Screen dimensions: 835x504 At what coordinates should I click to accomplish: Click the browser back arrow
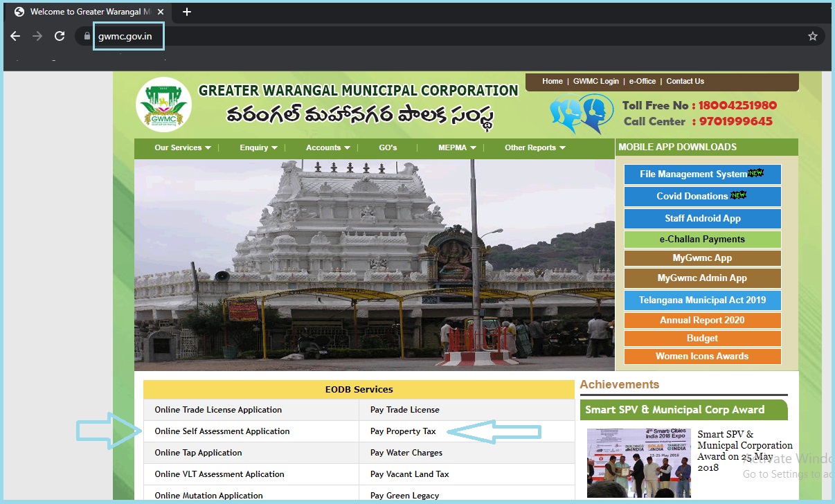click(15, 36)
